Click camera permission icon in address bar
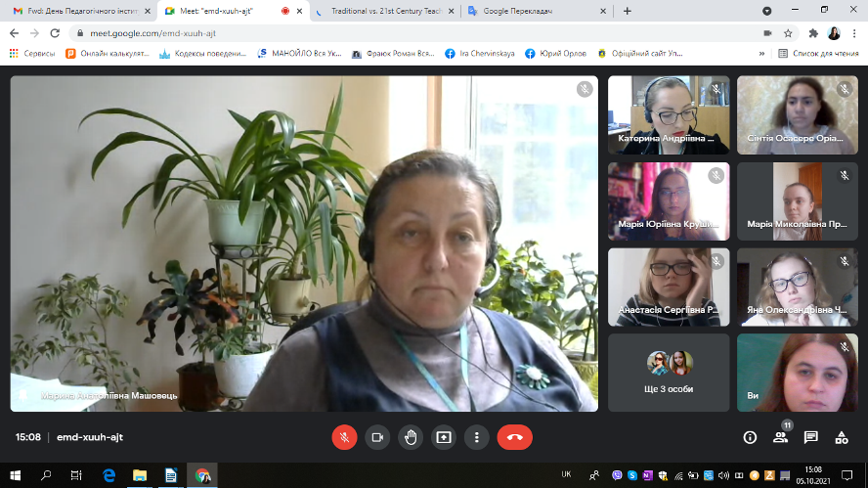 (x=767, y=33)
